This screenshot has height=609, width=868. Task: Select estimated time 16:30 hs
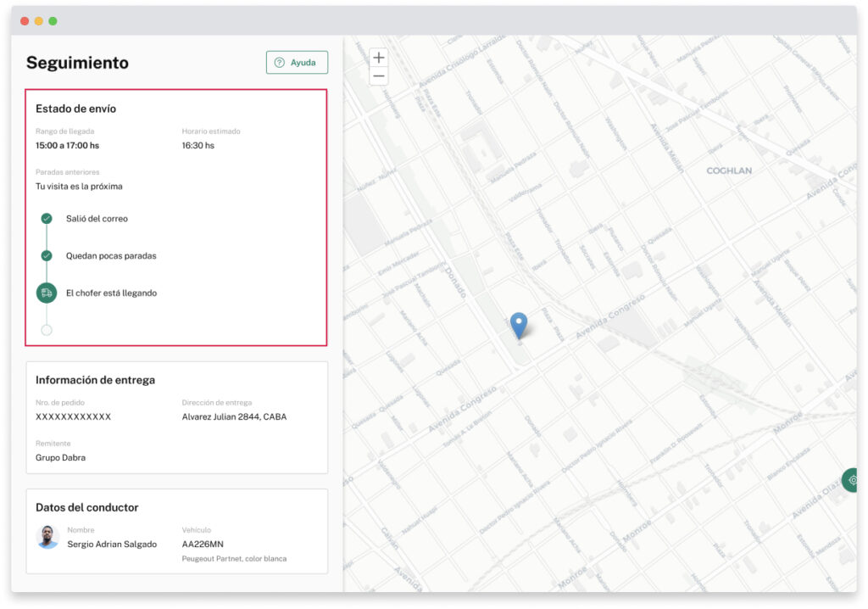tap(198, 146)
